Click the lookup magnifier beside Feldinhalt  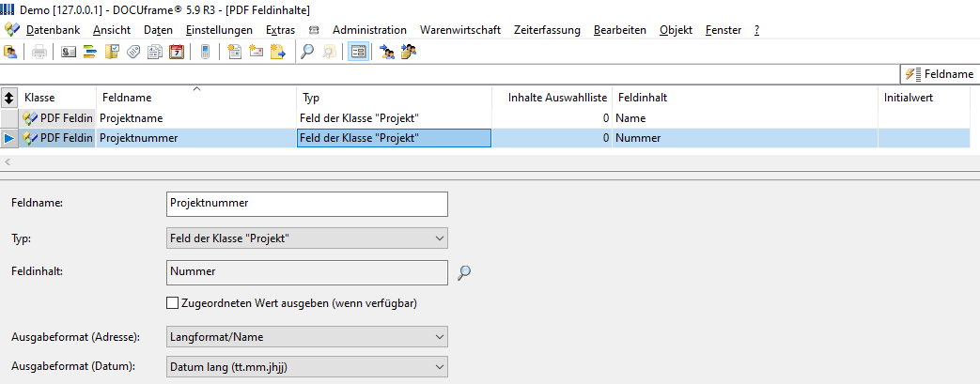pos(464,272)
